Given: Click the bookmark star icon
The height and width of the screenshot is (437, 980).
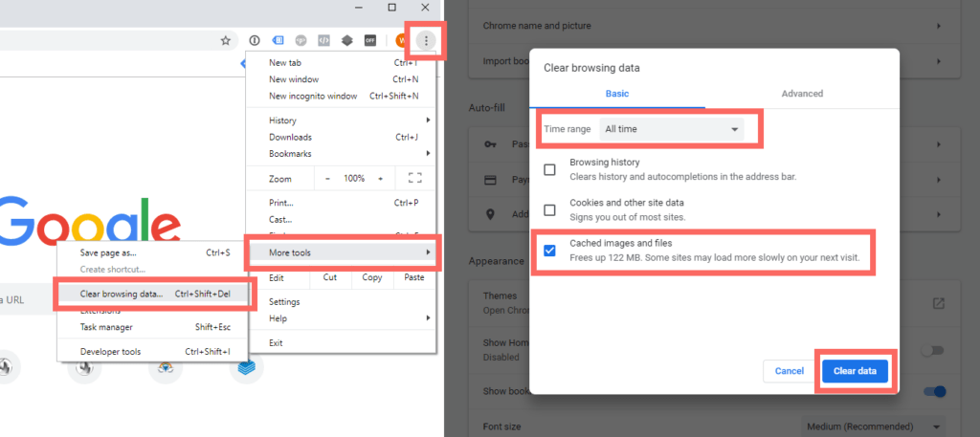Looking at the screenshot, I should coord(226,41).
